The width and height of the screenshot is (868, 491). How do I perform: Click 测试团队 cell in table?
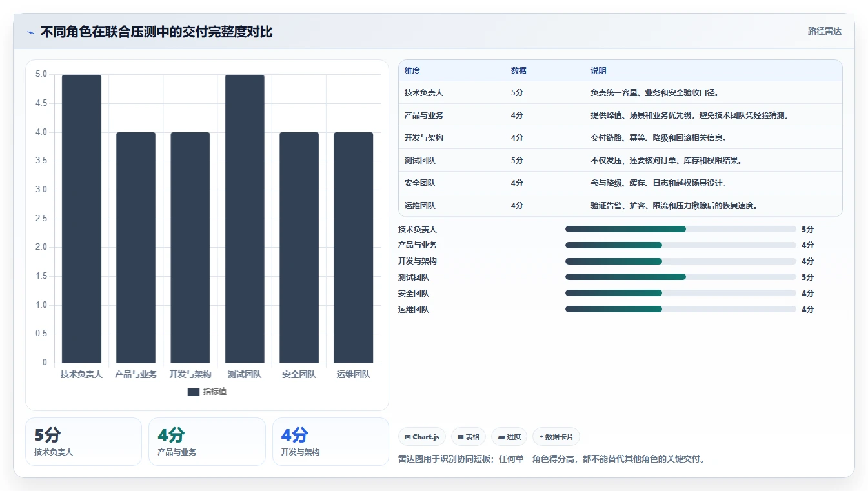(x=420, y=161)
